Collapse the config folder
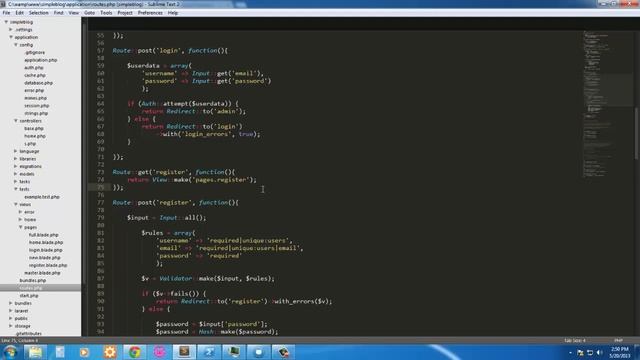 pyautogui.click(x=16, y=45)
